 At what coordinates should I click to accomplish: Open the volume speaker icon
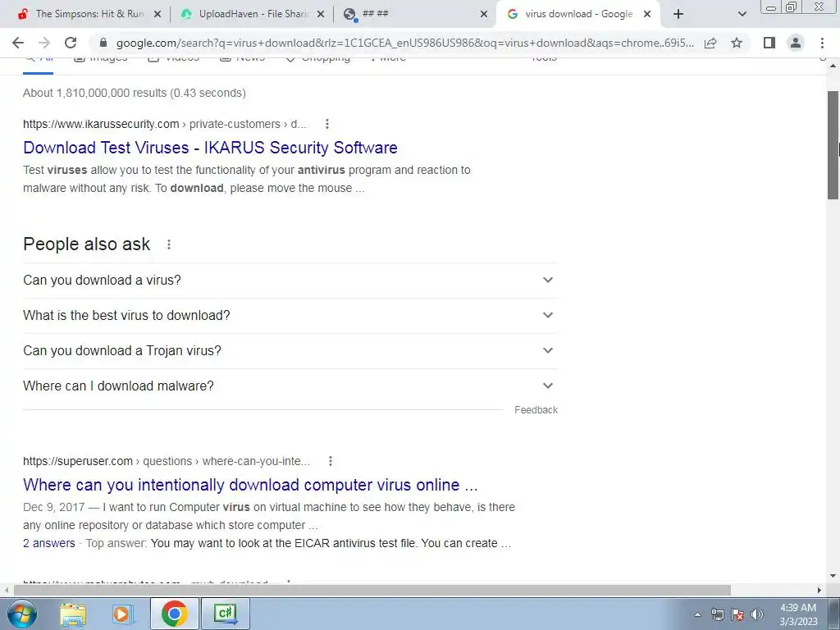[x=757, y=614]
